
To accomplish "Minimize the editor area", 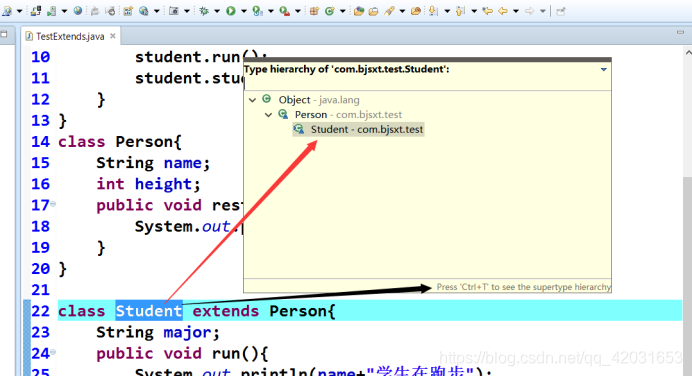I will pos(680,32).
